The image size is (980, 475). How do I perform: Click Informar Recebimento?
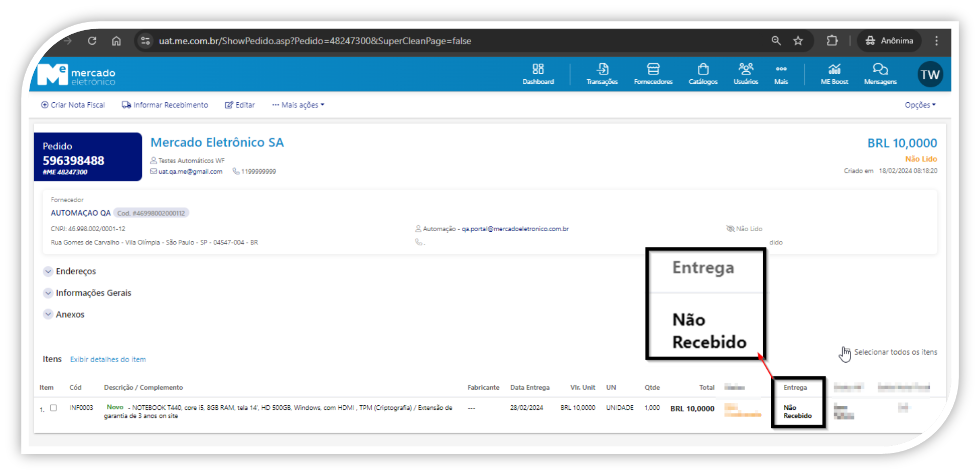pyautogui.click(x=165, y=105)
